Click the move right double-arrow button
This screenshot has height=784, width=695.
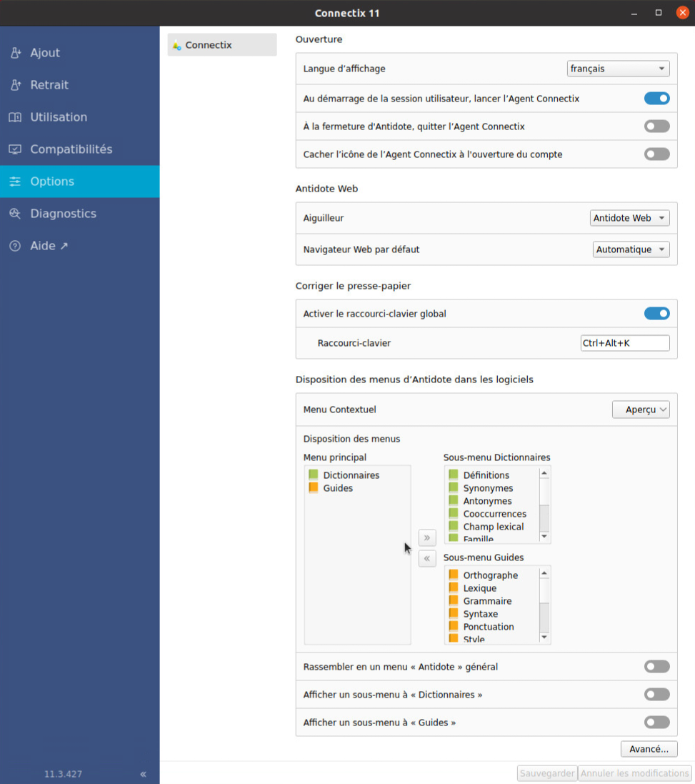427,537
